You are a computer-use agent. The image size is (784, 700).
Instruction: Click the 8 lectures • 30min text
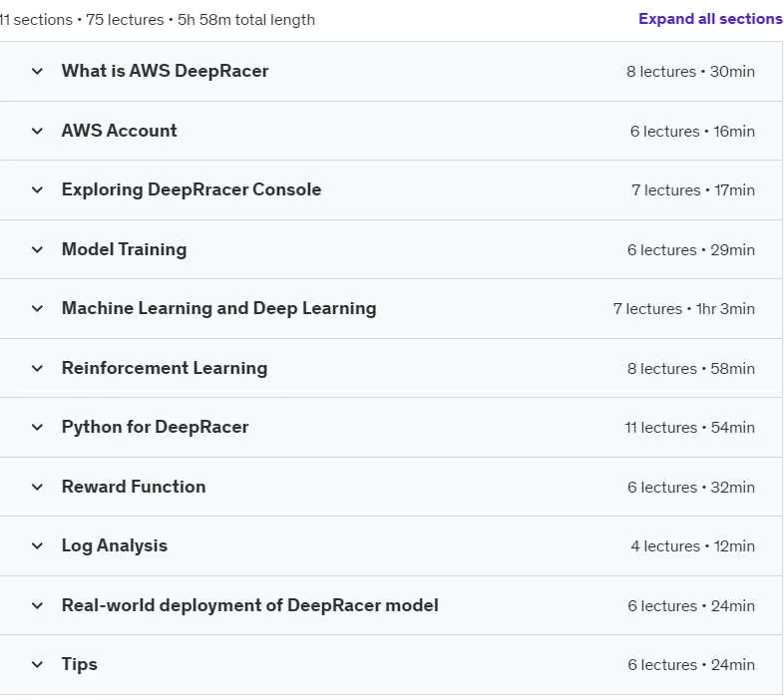[x=690, y=72]
